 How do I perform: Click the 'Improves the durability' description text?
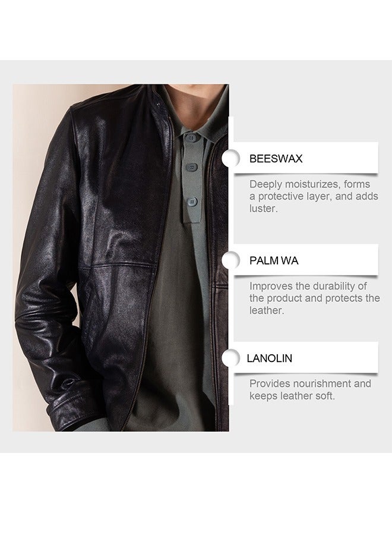(x=314, y=298)
